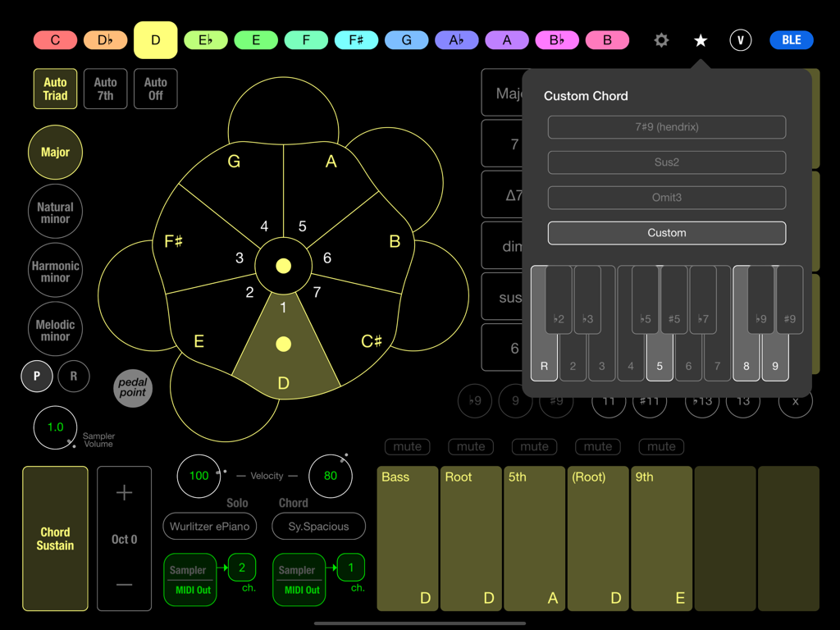Enable Auto 7th mode
Viewport: 840px width, 630px height.
coord(105,88)
